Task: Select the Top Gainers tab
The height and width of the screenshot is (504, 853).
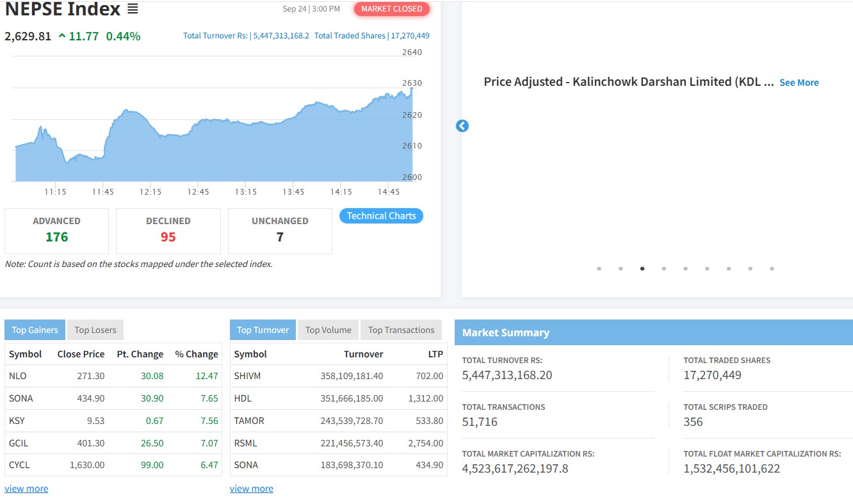Action: pyautogui.click(x=35, y=330)
